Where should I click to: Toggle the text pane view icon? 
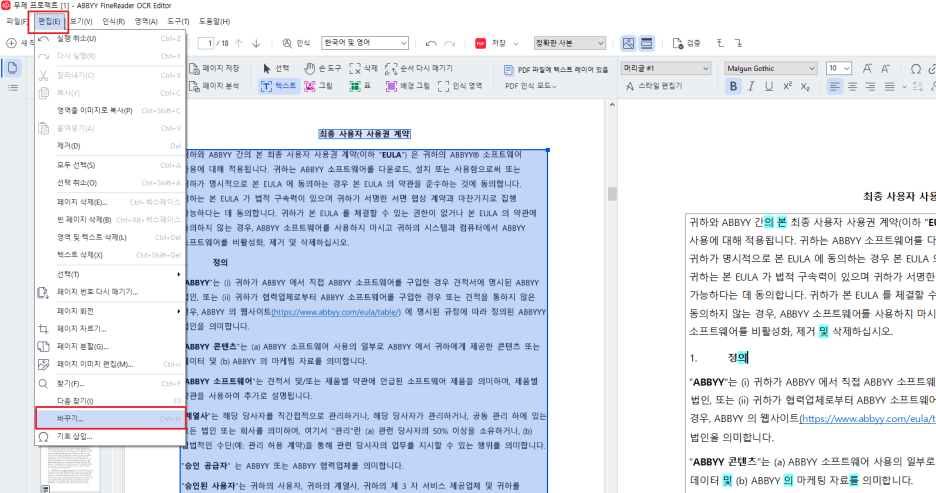646,43
